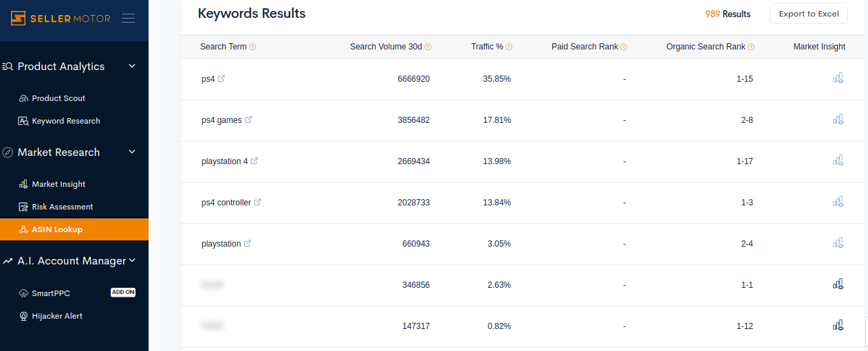Open the Market Insight icon for the ps4 controller row
Image resolution: width=868 pixels, height=351 pixels.
click(x=838, y=202)
